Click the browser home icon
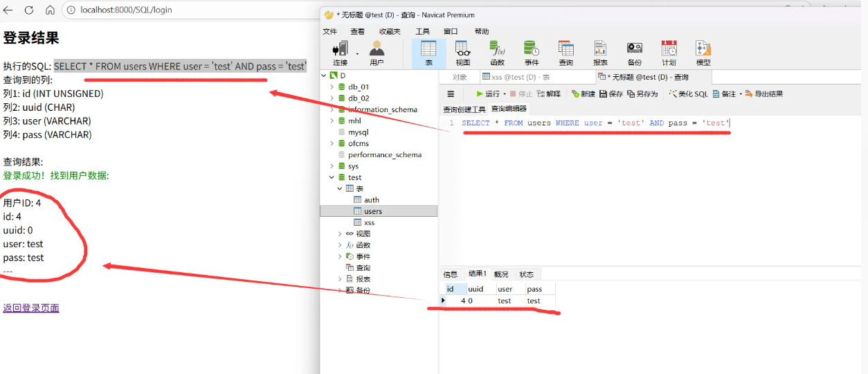Screen dimensions: 868x374 [50, 10]
